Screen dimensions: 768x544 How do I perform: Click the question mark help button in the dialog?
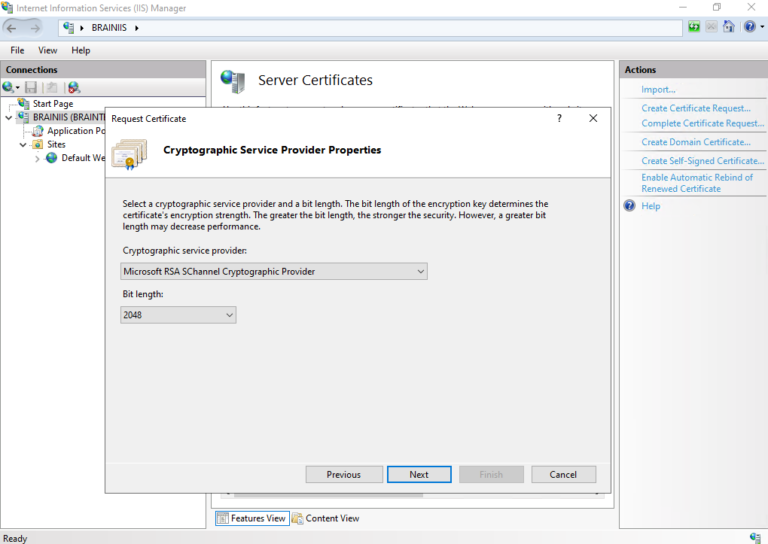pyautogui.click(x=559, y=118)
